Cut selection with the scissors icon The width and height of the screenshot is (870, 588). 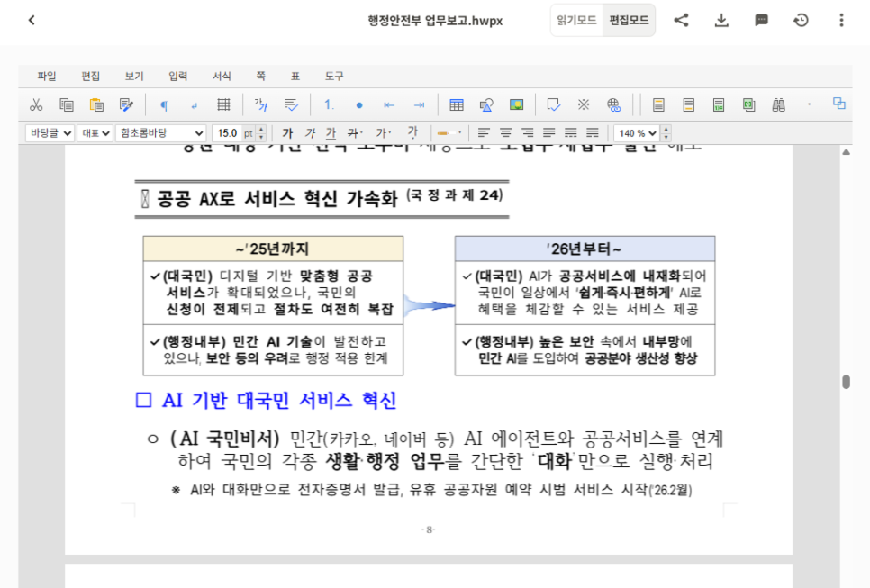pos(36,104)
